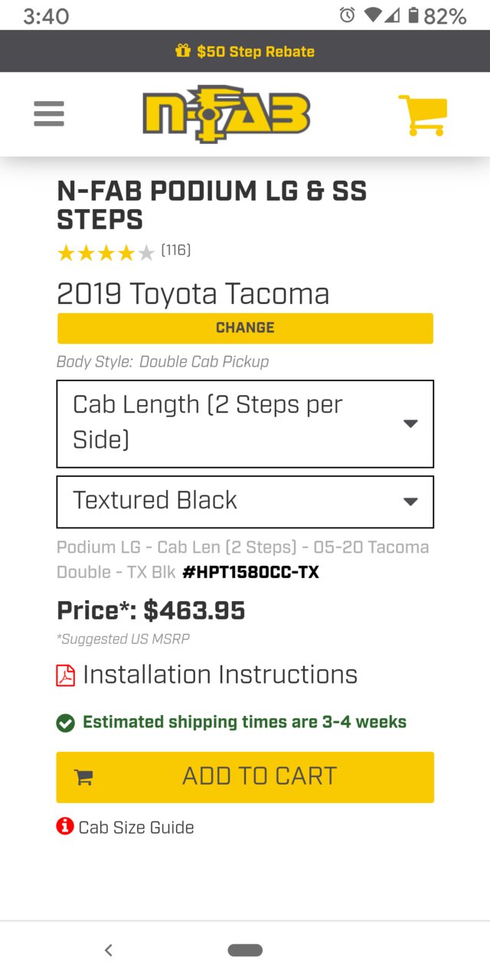The height and width of the screenshot is (980, 490).
Task: Tap the Android home pill
Action: (x=245, y=950)
